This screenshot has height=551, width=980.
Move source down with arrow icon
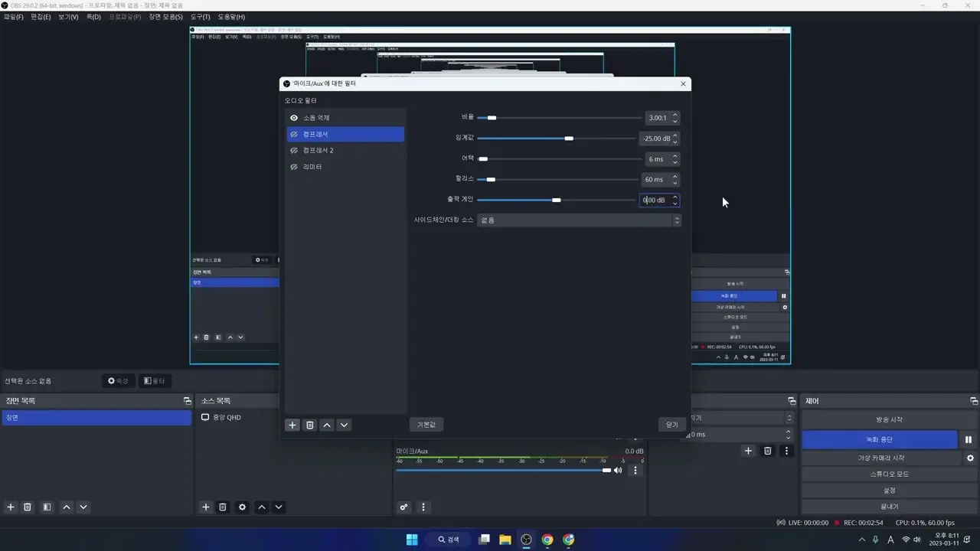click(x=279, y=507)
